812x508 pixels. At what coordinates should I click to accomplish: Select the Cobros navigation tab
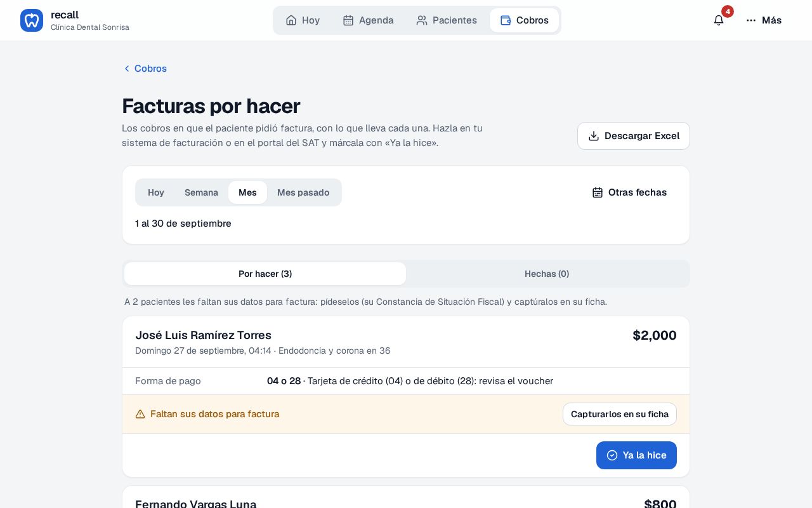524,20
